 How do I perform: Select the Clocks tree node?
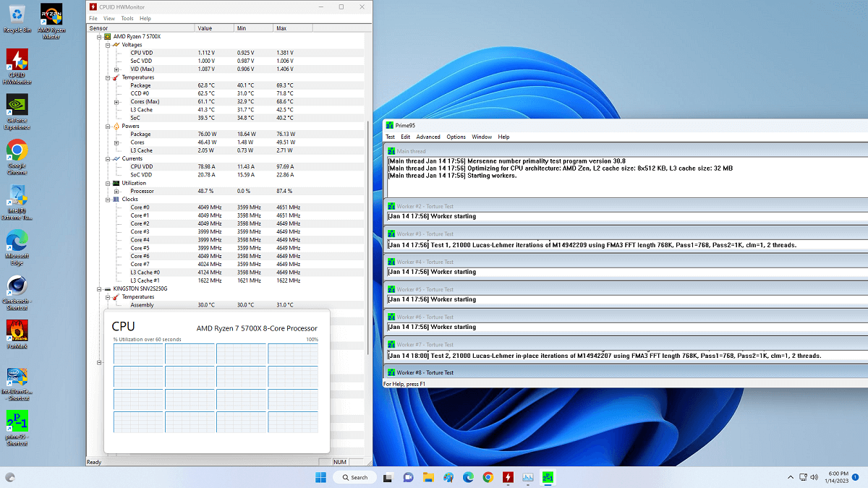(x=129, y=199)
